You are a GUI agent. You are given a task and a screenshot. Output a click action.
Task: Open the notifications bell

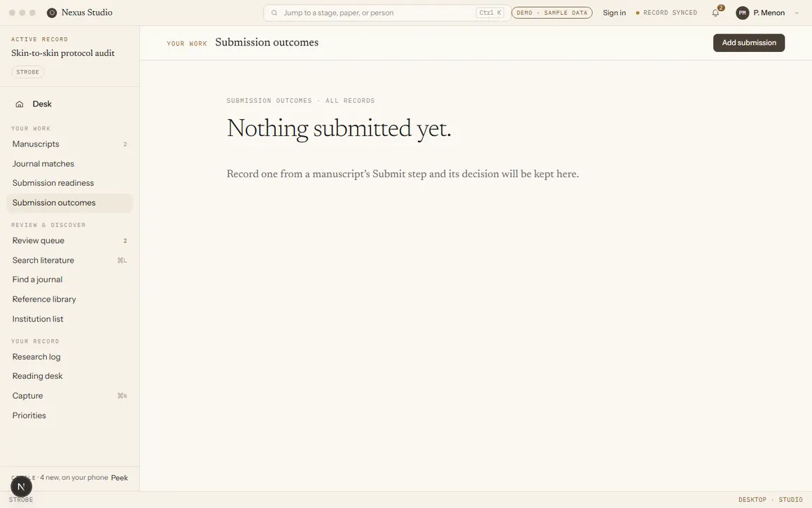[715, 13]
